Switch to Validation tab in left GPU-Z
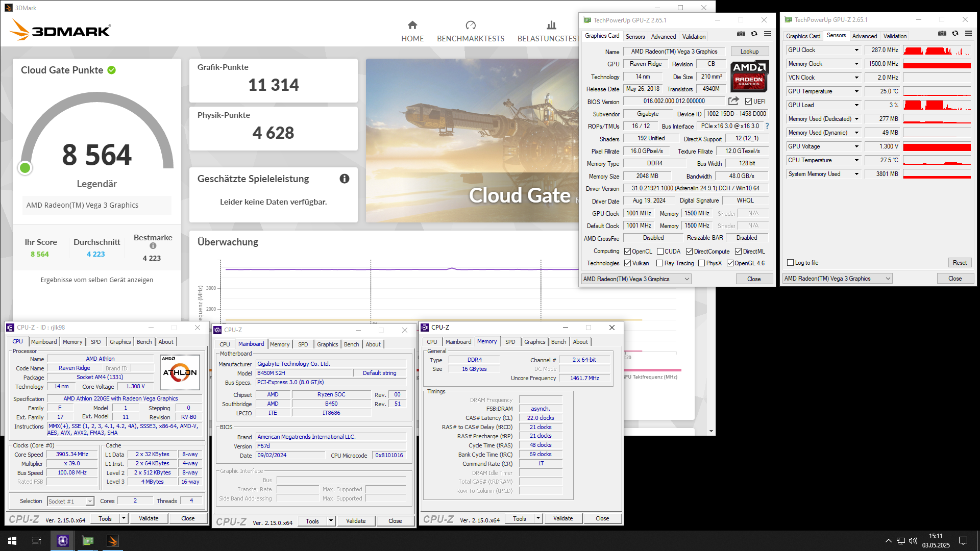Screen dimensions: 980x551 tap(694, 37)
